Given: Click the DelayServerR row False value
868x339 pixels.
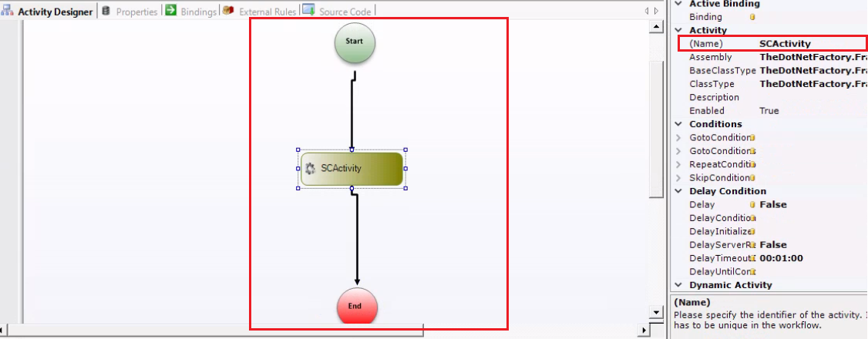Looking at the screenshot, I should tap(772, 244).
